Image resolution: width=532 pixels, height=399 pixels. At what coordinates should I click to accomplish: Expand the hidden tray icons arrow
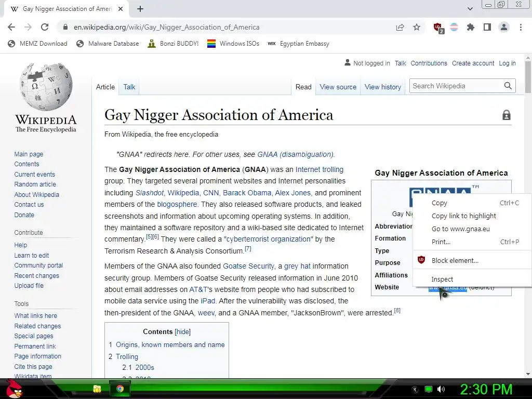coord(415,390)
